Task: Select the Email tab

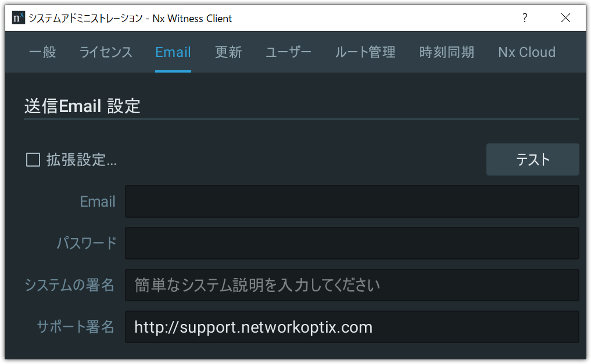Action: click(173, 52)
